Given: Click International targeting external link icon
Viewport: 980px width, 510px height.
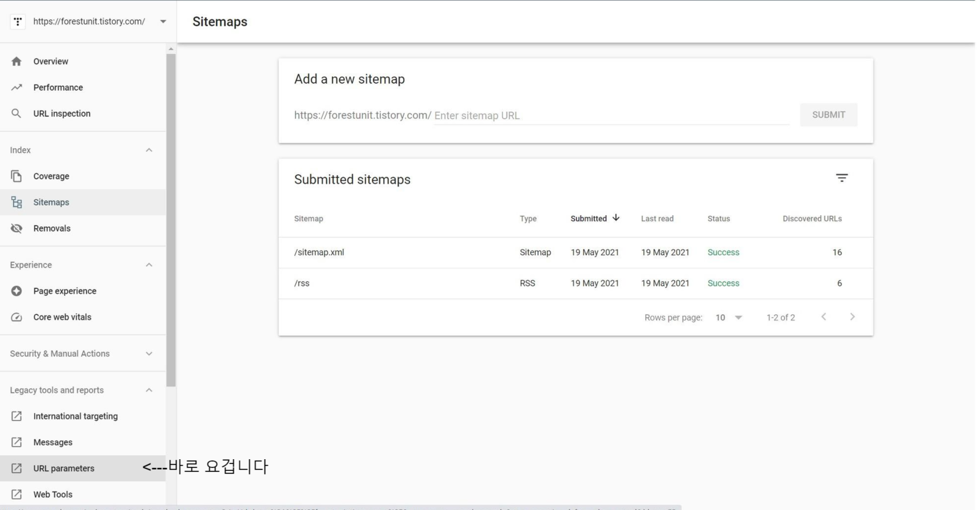Looking at the screenshot, I should 16,416.
